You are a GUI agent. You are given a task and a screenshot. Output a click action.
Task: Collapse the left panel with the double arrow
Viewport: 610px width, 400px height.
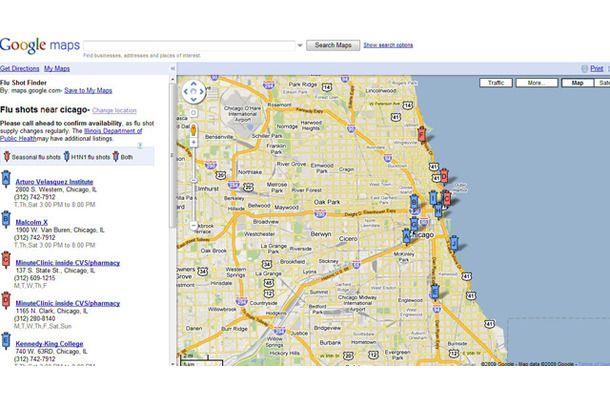(x=173, y=68)
